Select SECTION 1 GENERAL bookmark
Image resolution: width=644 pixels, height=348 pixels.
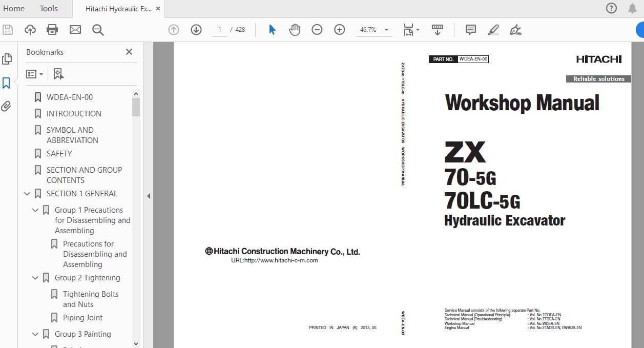click(x=82, y=194)
